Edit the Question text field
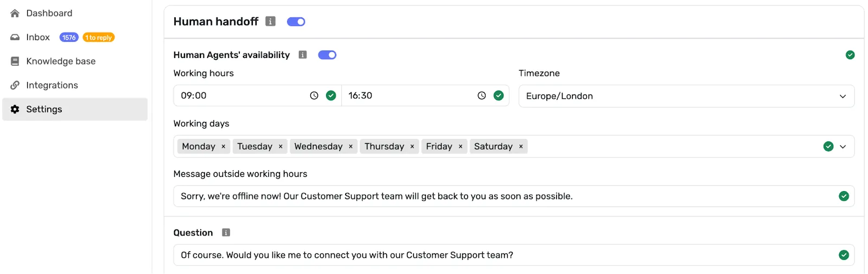The width and height of the screenshot is (868, 274). click(x=505, y=255)
